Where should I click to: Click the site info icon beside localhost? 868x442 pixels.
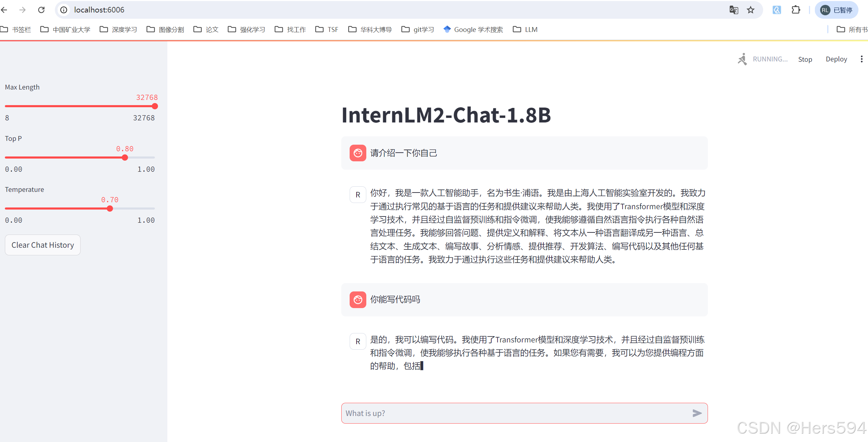[64, 10]
